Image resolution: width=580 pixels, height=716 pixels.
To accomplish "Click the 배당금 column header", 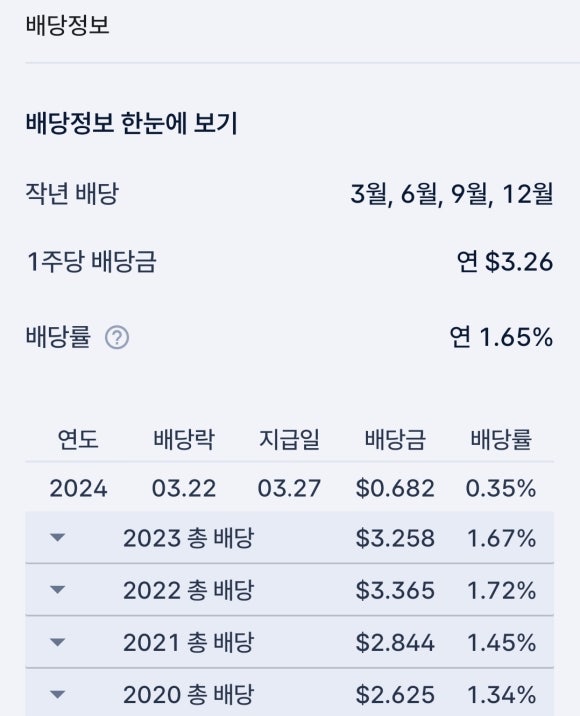I will (395, 440).
